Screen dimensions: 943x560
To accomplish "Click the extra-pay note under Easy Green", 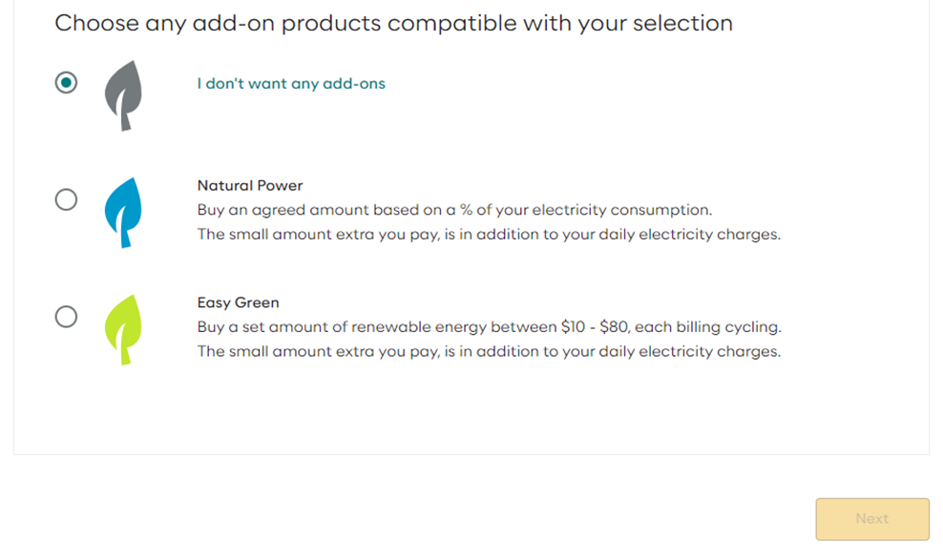I will coord(489,351).
